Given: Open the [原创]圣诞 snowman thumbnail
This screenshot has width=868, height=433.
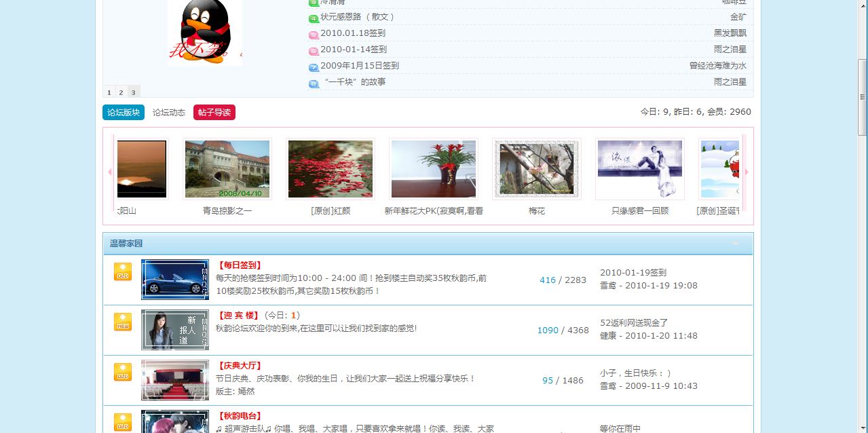Looking at the screenshot, I should 719,169.
